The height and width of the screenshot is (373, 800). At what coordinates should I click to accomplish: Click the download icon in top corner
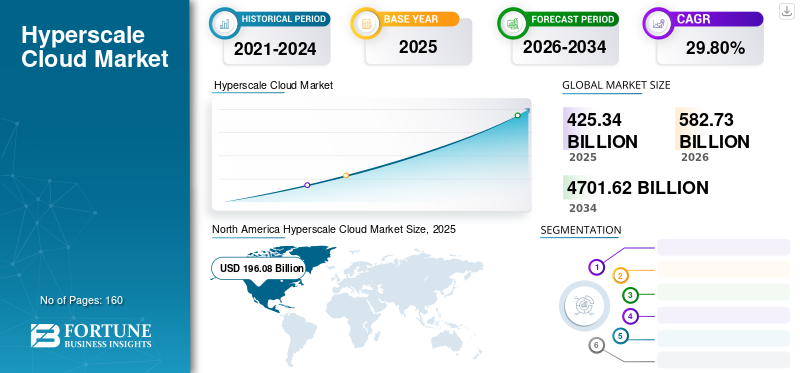click(786, 11)
